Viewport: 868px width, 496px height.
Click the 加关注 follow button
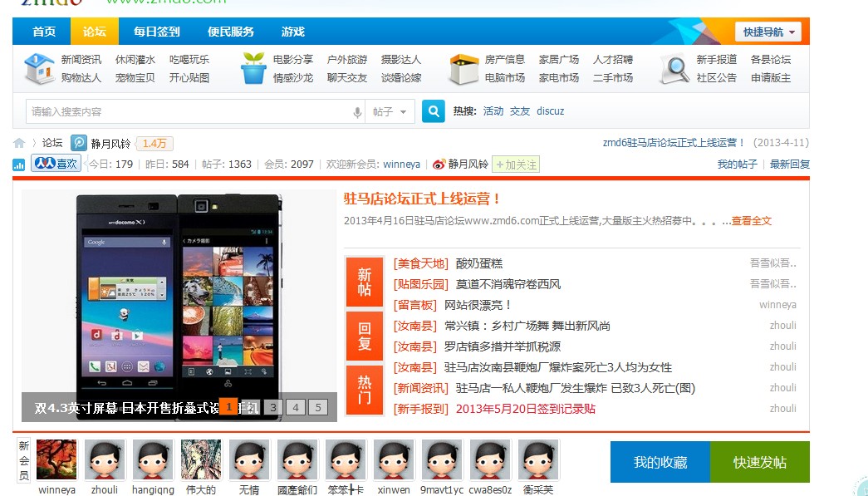tap(516, 165)
